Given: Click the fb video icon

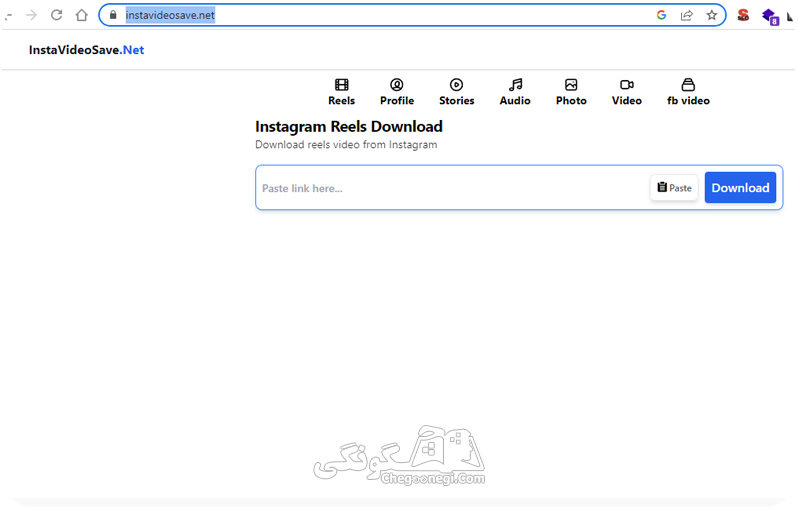Looking at the screenshot, I should (x=688, y=84).
